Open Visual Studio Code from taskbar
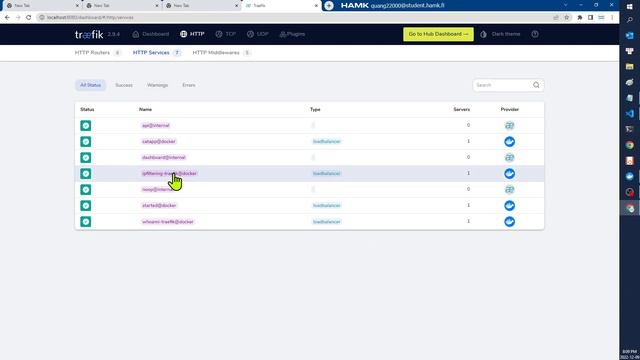Viewport: 640px width, 360px height. click(x=629, y=113)
